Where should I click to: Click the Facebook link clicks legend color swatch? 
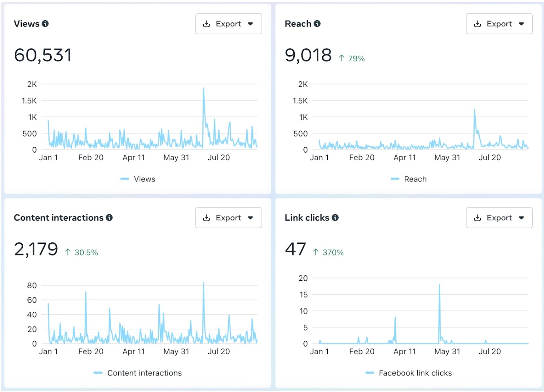370,373
